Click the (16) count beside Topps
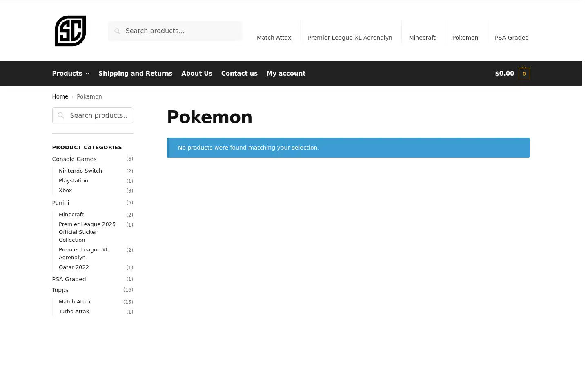588x368 pixels. 128,290
